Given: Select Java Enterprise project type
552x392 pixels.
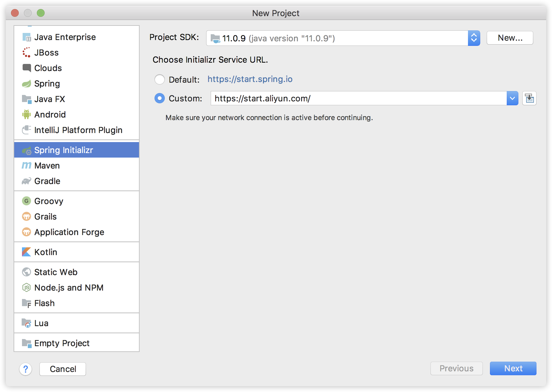Looking at the screenshot, I should 77,37.
